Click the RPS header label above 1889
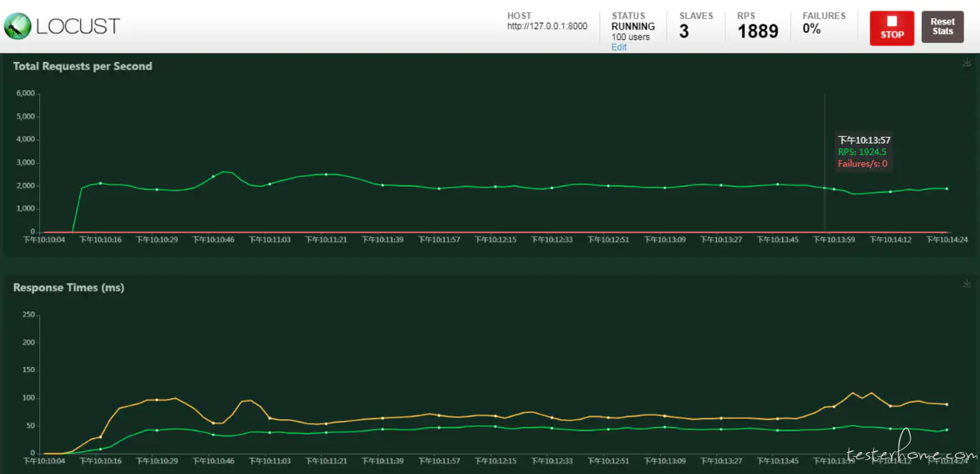Image resolution: width=980 pixels, height=474 pixels. pyautogui.click(x=746, y=16)
